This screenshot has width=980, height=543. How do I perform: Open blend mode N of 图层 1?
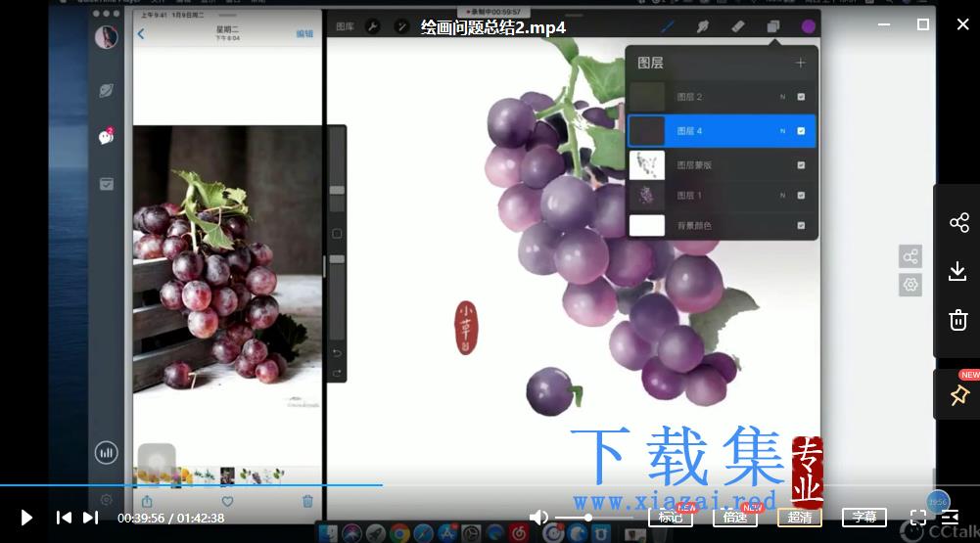(782, 195)
